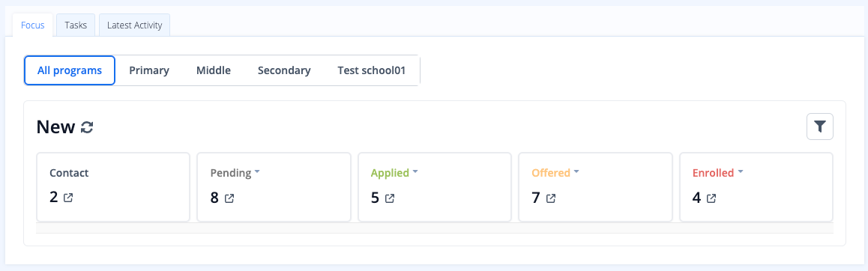Choose the Test school01 program button
Viewport: 868px width, 271px height.
click(372, 70)
